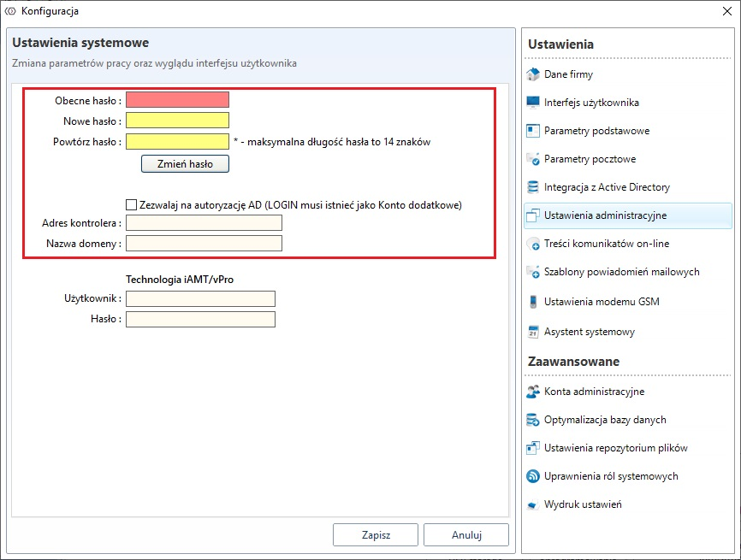
Task: Click into the Nowe hasło field
Action: (177, 121)
